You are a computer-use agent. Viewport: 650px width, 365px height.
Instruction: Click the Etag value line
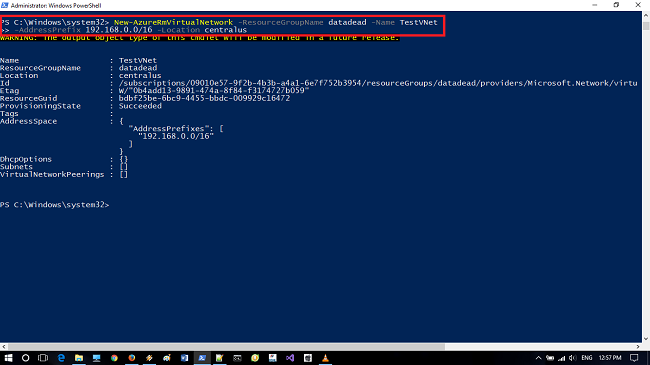(214, 91)
